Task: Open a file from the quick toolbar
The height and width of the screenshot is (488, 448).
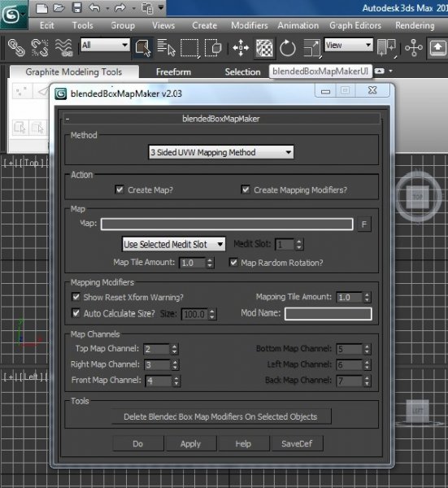Action: click(x=59, y=8)
